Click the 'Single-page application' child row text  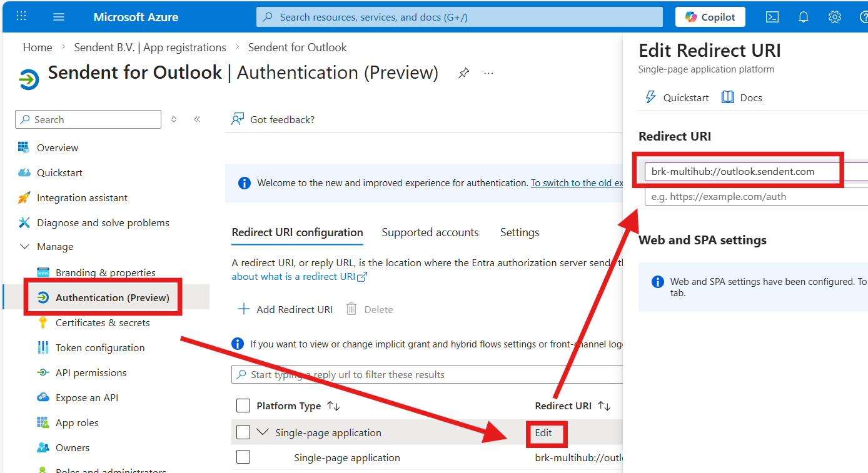(x=347, y=457)
